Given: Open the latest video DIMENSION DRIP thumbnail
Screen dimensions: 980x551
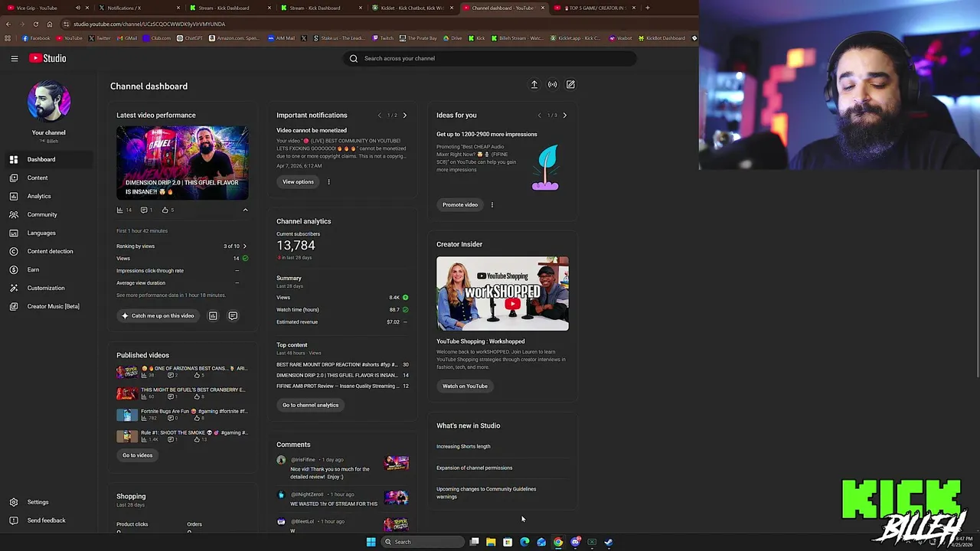Looking at the screenshot, I should (182, 162).
